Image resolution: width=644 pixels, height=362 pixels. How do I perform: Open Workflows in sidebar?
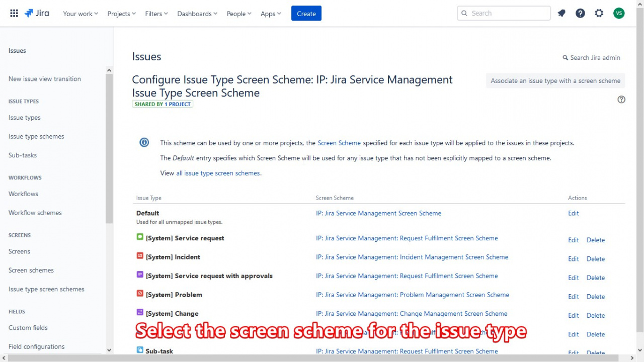pos(23,194)
